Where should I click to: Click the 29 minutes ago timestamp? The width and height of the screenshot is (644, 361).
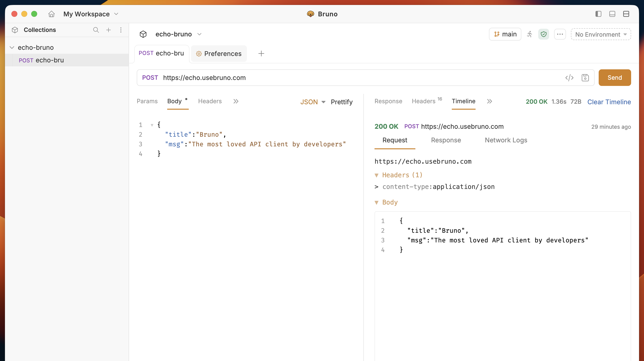(x=611, y=127)
